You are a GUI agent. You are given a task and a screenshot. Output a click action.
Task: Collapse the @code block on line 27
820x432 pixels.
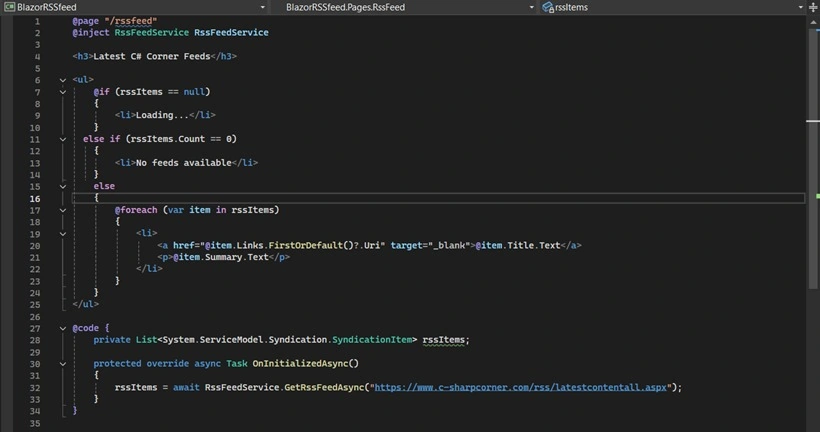coord(63,328)
